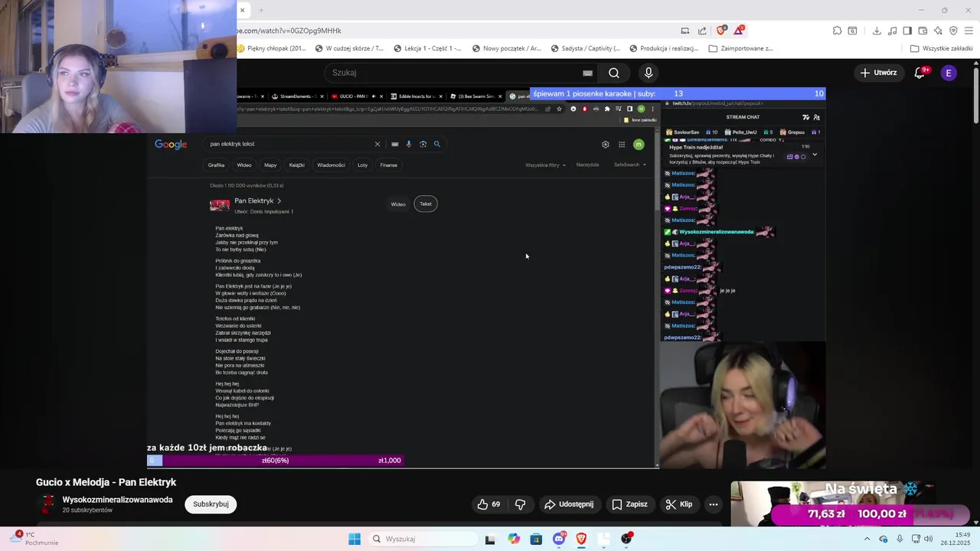Open Brave Shields lion icon
This screenshot has height=551, width=980.
(x=721, y=31)
